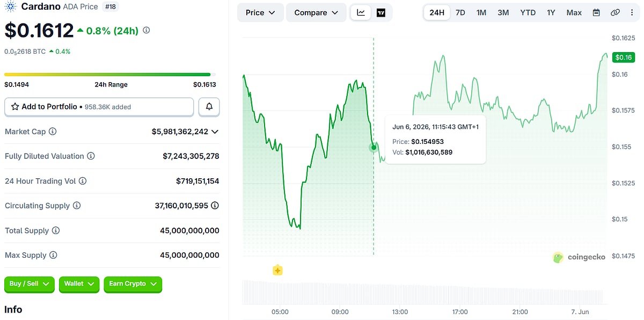Click the $7,243,305,278 valuation value
Viewport: 644px width, 320px height.
coord(191,156)
